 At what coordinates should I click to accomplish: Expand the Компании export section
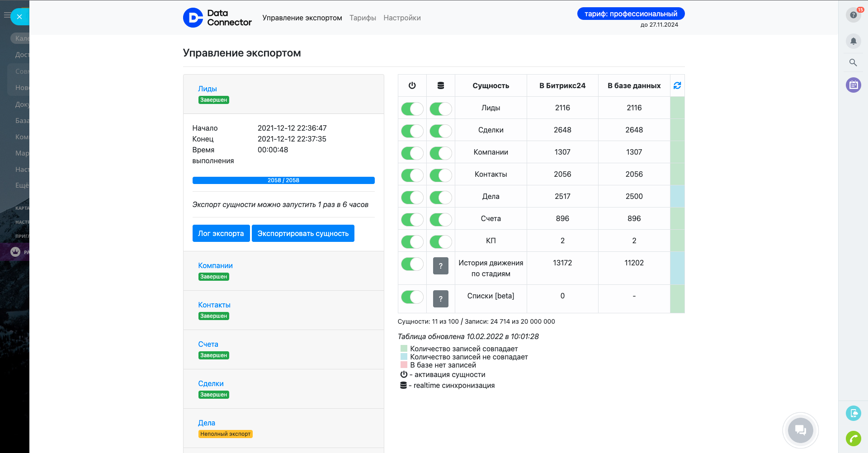point(215,265)
